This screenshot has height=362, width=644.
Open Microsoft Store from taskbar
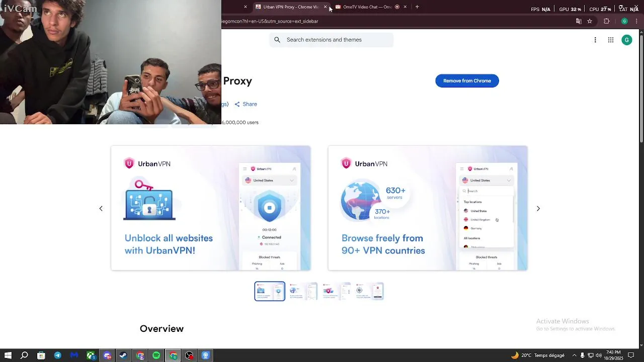(41, 355)
